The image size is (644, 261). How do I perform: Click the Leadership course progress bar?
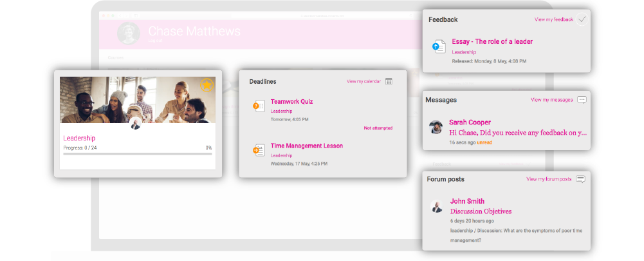pos(137,154)
